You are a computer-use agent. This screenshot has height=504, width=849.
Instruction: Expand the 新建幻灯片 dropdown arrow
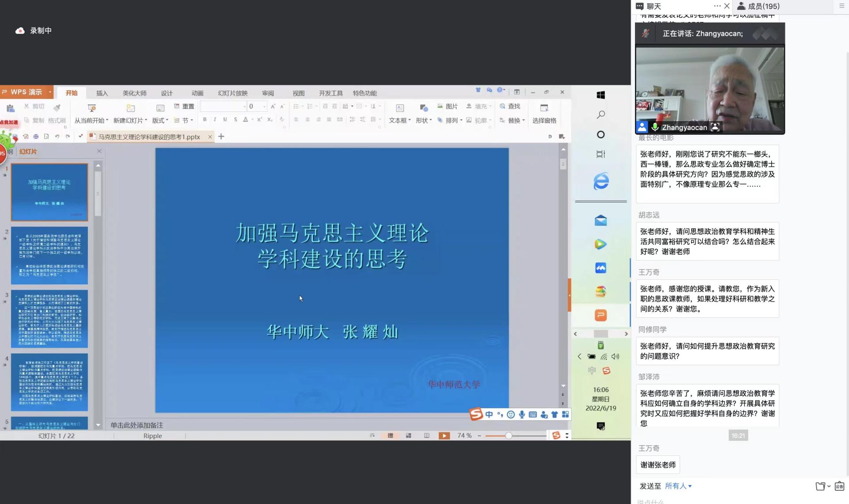(x=146, y=120)
